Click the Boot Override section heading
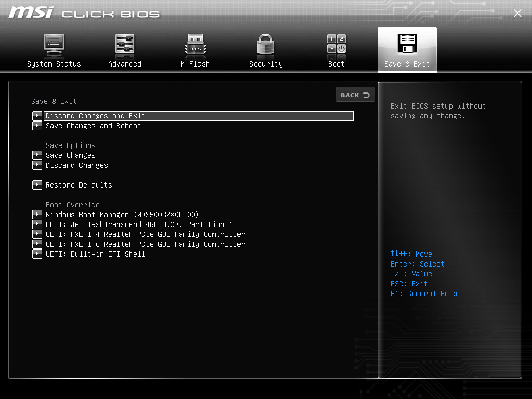 click(73, 205)
